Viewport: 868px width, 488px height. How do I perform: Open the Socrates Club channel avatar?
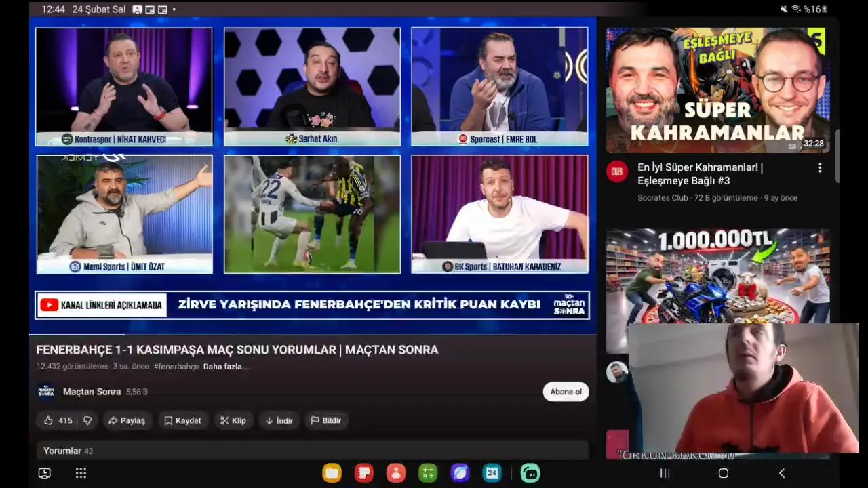(616, 171)
